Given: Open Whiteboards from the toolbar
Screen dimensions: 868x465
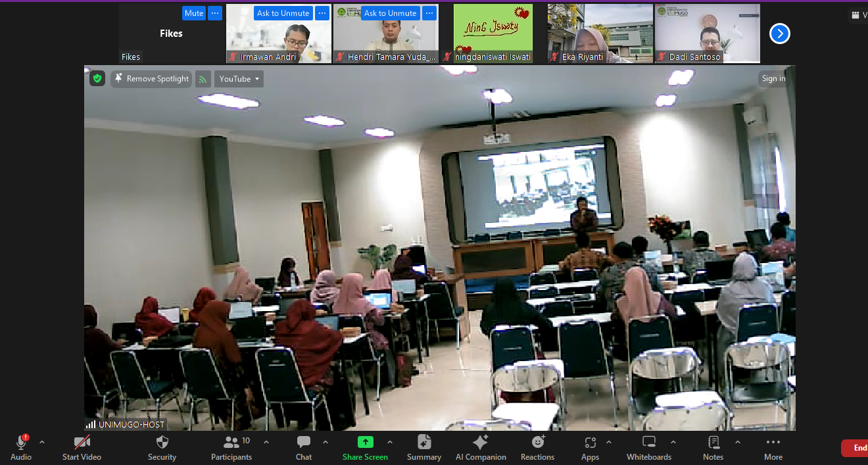Looking at the screenshot, I should (x=649, y=442).
